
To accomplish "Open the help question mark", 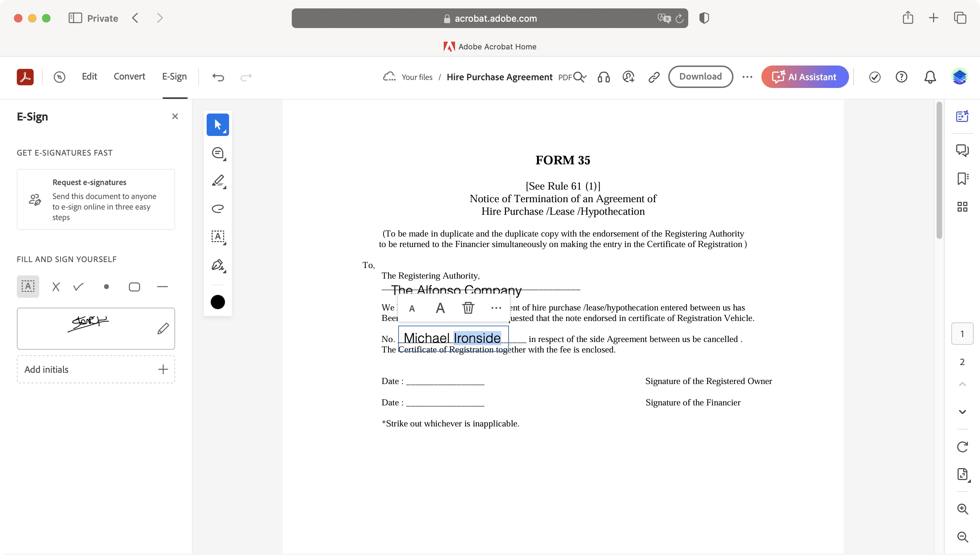I will (x=901, y=77).
